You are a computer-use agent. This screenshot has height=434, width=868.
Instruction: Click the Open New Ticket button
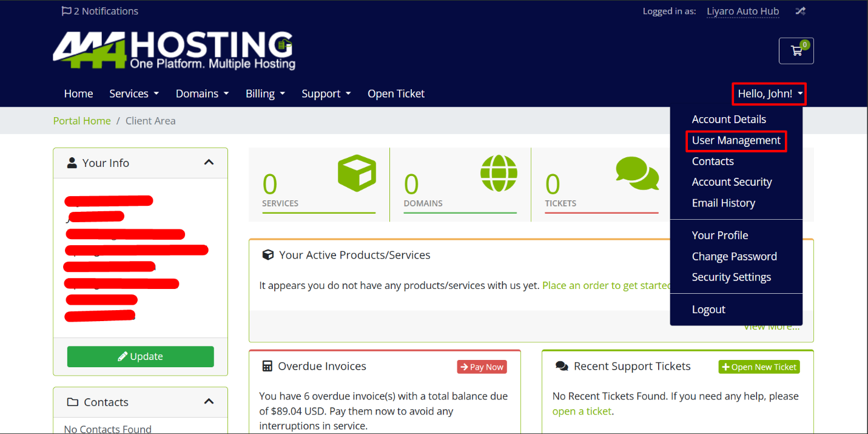(x=759, y=367)
